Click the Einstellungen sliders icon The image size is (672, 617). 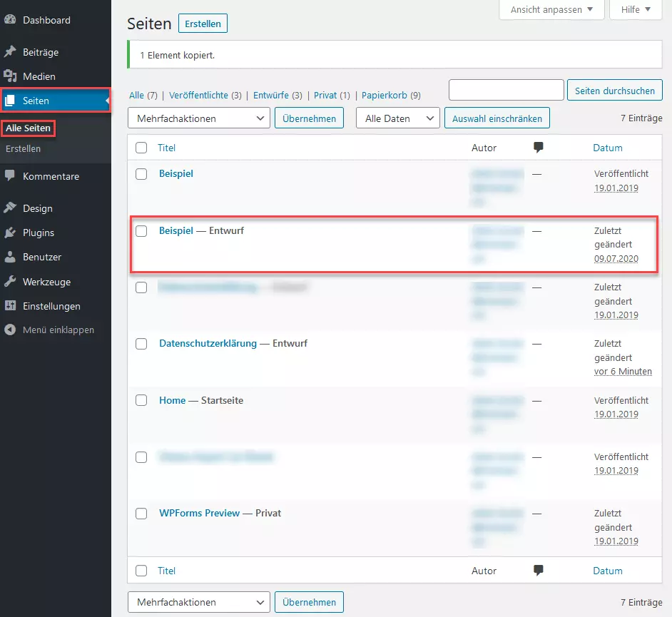[x=10, y=306]
